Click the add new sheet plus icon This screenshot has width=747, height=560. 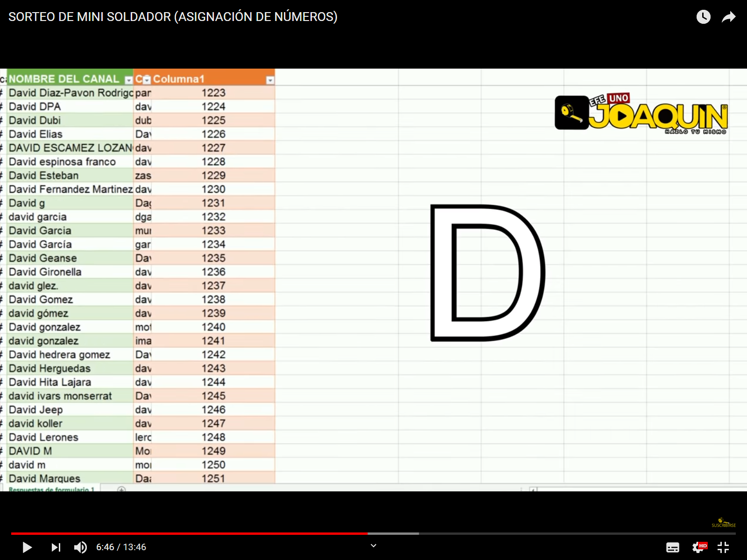point(121,489)
